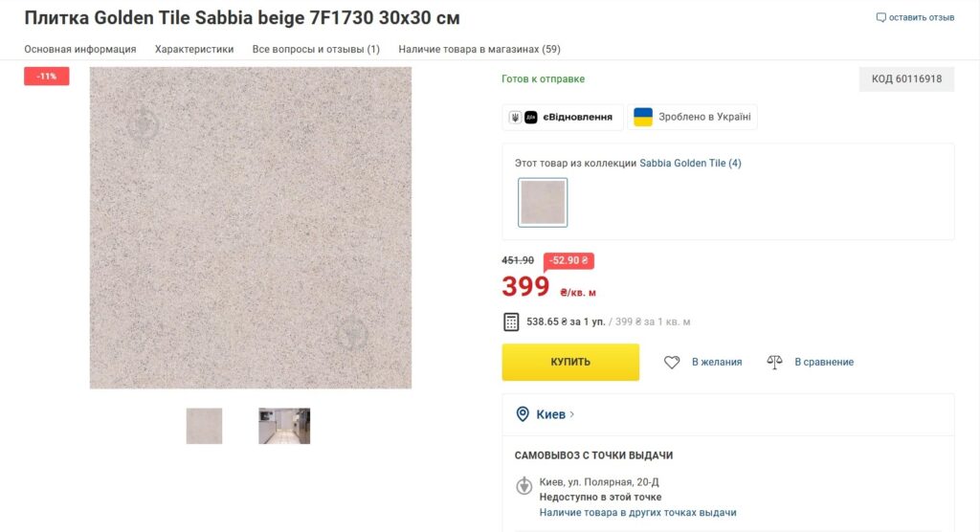Open the price calculator icon
The height and width of the screenshot is (532, 980).
[x=511, y=321]
